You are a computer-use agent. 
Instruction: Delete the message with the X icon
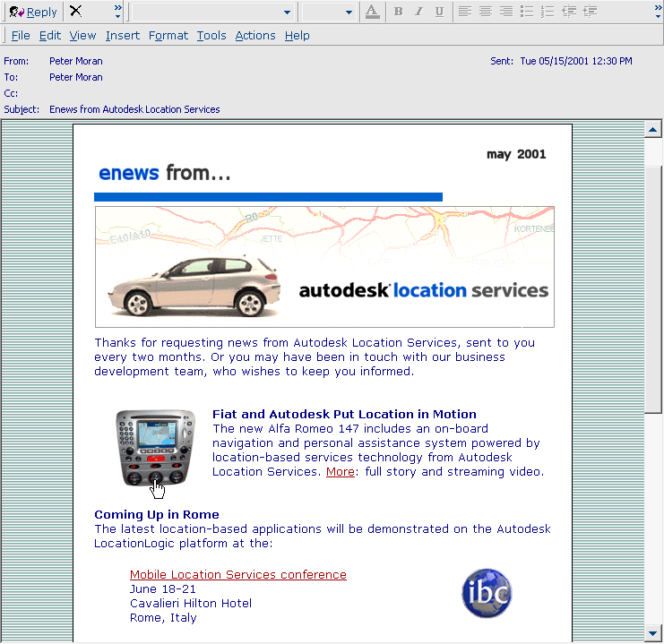[x=76, y=11]
